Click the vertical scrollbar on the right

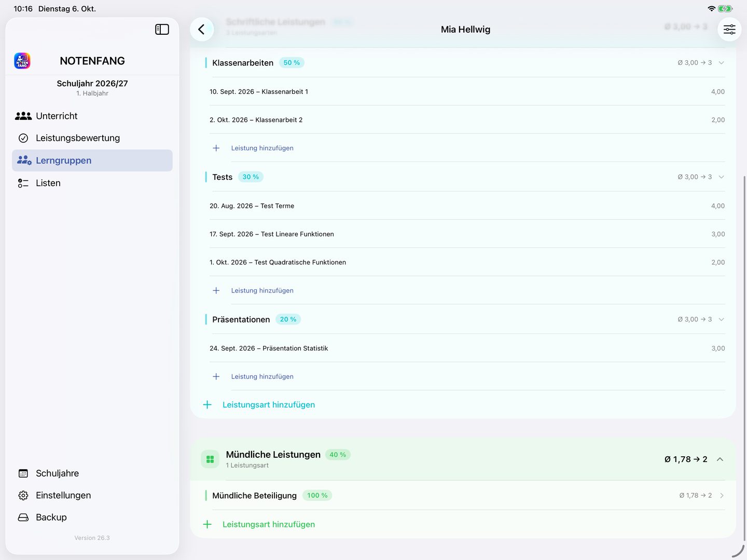point(744,358)
